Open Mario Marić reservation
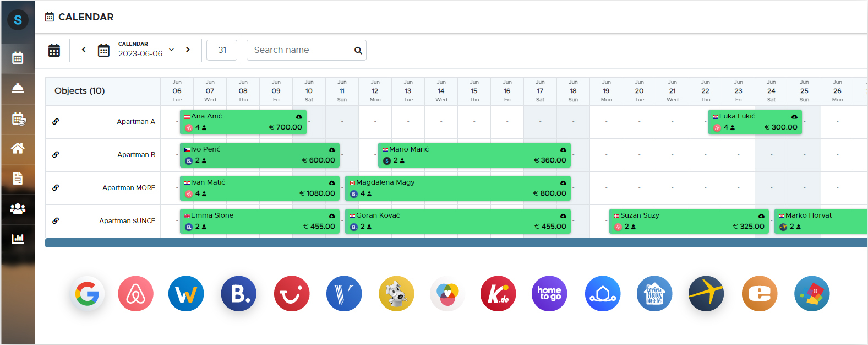The image size is (868, 345). point(474,155)
